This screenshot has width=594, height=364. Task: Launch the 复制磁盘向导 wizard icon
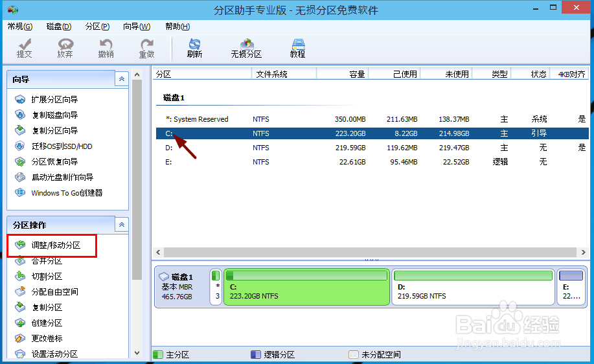point(20,115)
